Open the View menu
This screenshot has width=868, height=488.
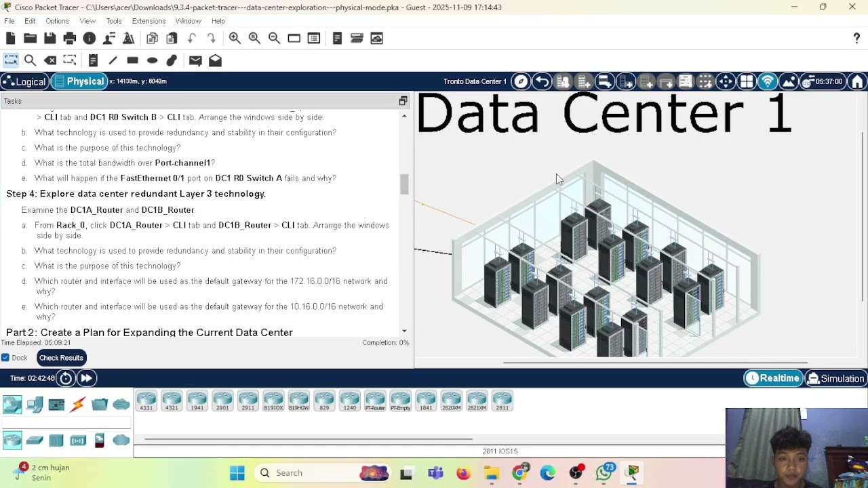87,21
